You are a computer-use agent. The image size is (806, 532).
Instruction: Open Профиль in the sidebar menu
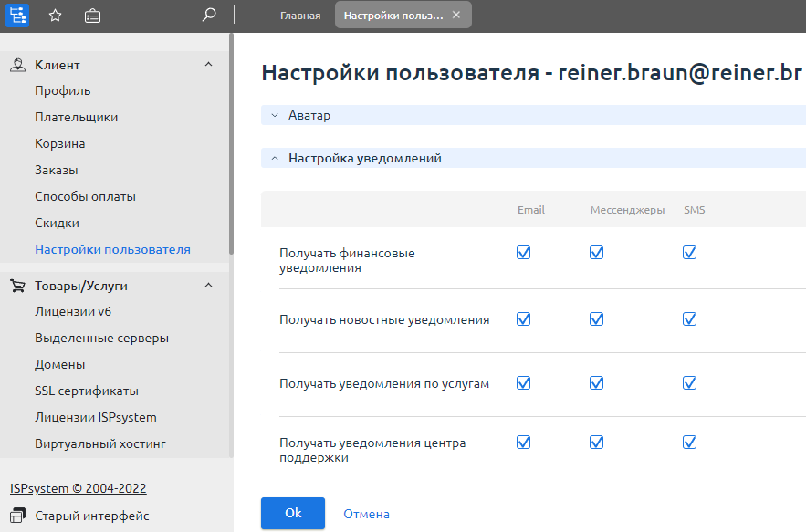click(x=62, y=90)
